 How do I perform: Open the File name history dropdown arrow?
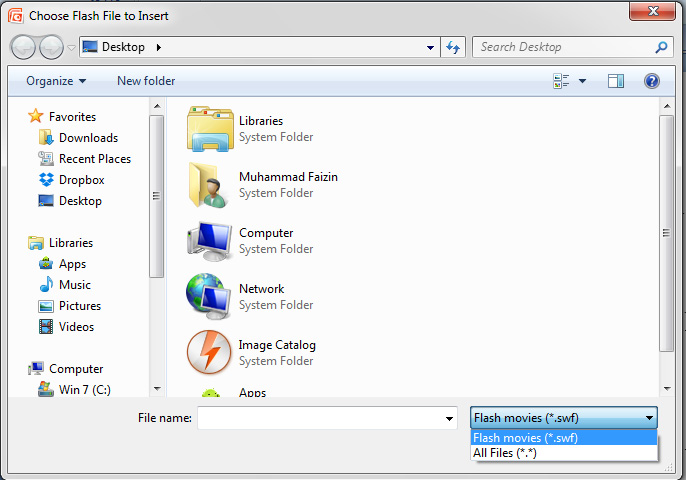(449, 418)
